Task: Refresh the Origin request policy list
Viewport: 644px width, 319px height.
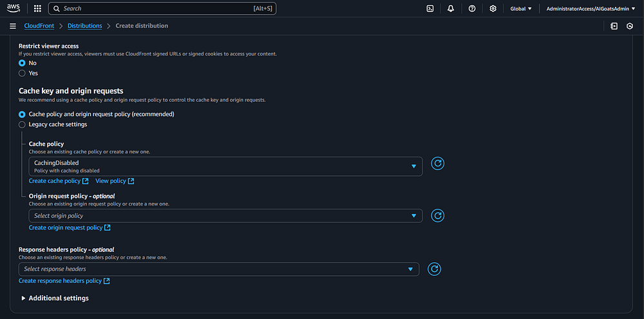Action: (437, 216)
